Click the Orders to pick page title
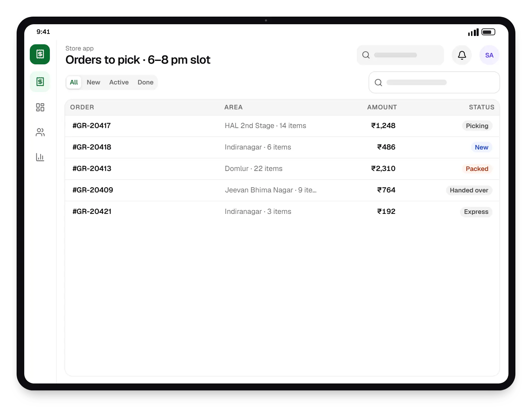Viewport: 532px width, 407px height. click(138, 60)
